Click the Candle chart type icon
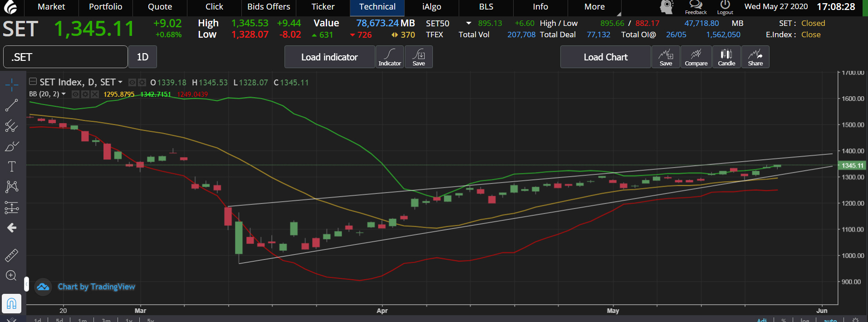Image resolution: width=868 pixels, height=322 pixels. 726,57
